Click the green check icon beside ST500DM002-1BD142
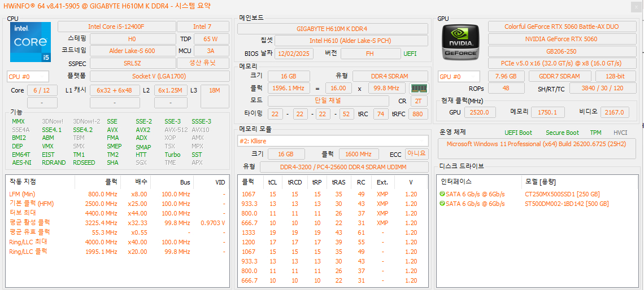 (442, 204)
